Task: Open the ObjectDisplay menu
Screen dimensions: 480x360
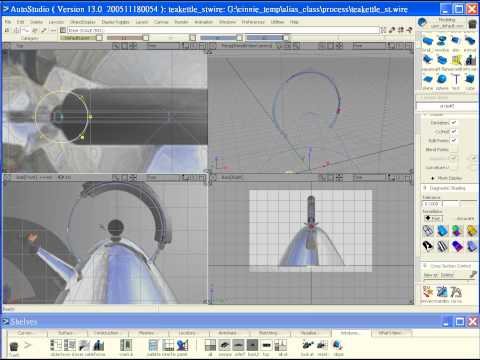Action: 82,22
